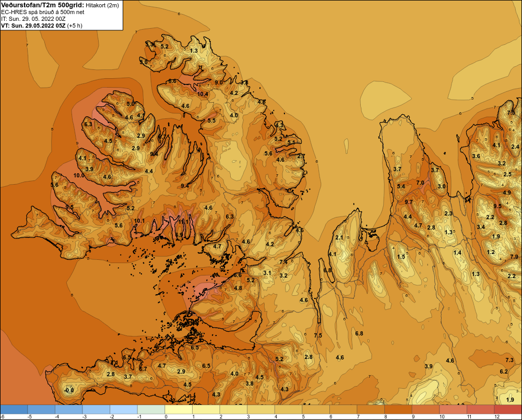Select the 2.3 temperature reading

(448, 213)
